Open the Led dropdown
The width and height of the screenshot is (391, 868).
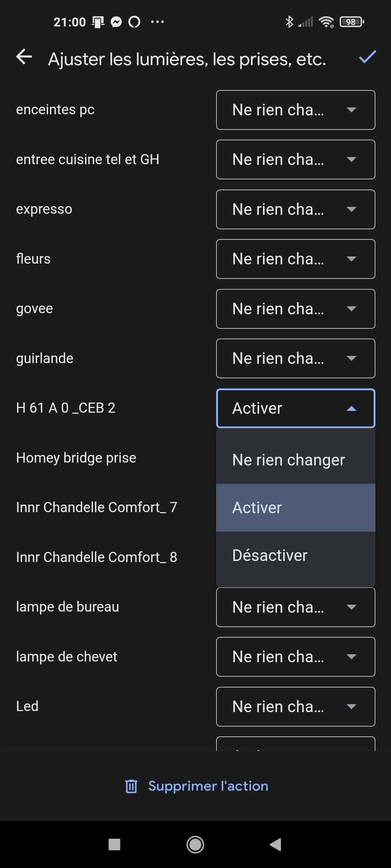296,707
